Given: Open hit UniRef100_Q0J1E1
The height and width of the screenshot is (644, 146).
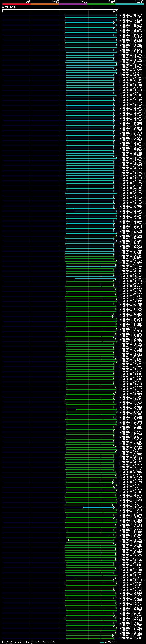Looking at the screenshot, I should pos(131,22).
